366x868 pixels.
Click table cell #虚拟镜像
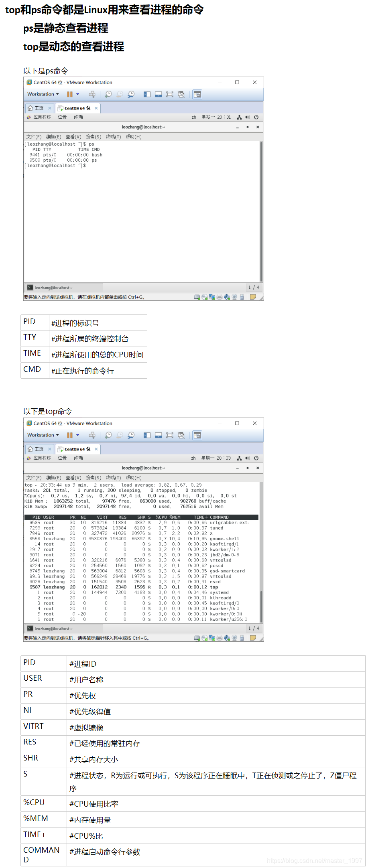coord(216,728)
